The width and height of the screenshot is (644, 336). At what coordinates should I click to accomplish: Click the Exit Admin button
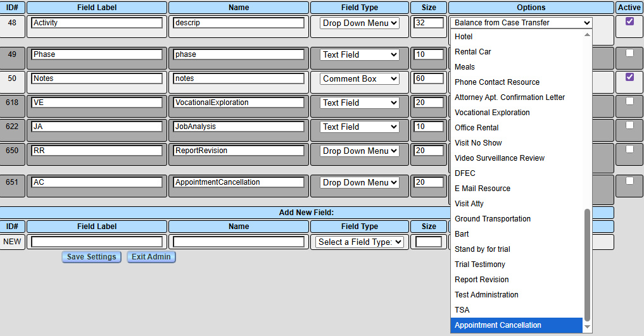click(151, 257)
